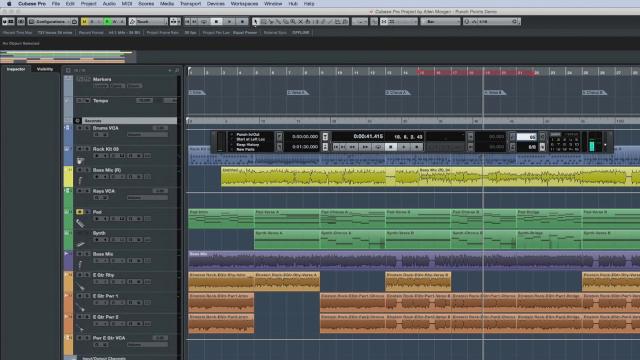Screen dimensions: 640x360
Task: Toggle the global Write (W) automation button
Action: click(115, 21)
